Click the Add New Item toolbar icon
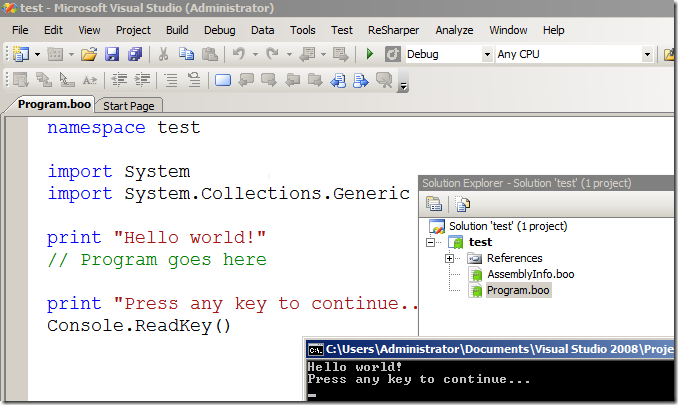 (x=55, y=54)
